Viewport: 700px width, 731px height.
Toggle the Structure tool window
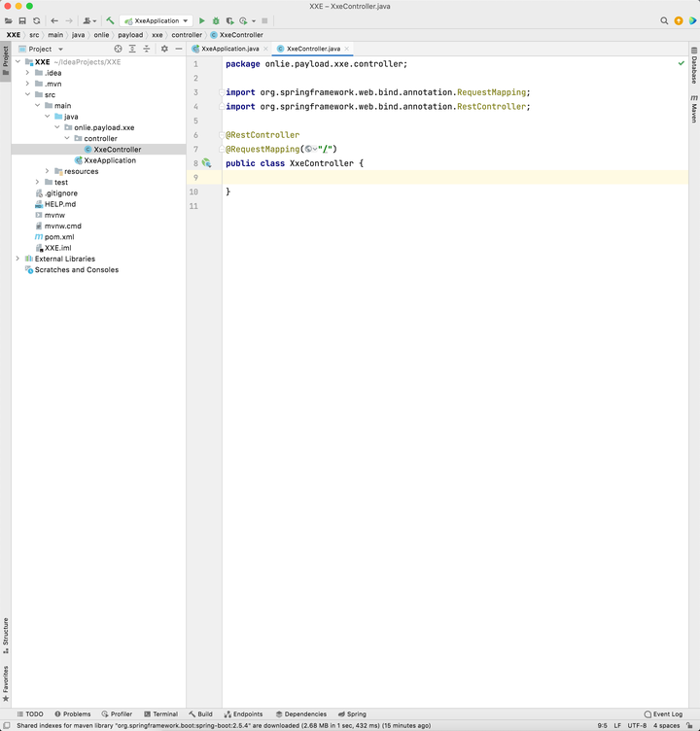pos(6,636)
